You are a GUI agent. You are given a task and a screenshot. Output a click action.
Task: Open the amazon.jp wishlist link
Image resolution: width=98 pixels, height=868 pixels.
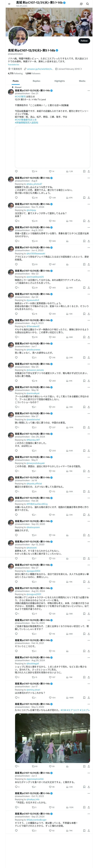40,69
